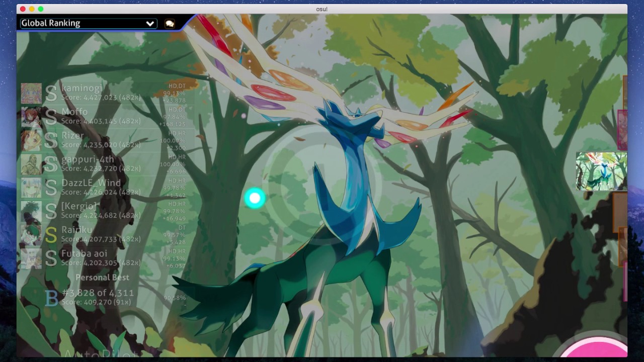Viewport: 644px width, 362px height.
Task: Select the Xerneas beatmap thumbnail on the right
Action: [x=602, y=171]
